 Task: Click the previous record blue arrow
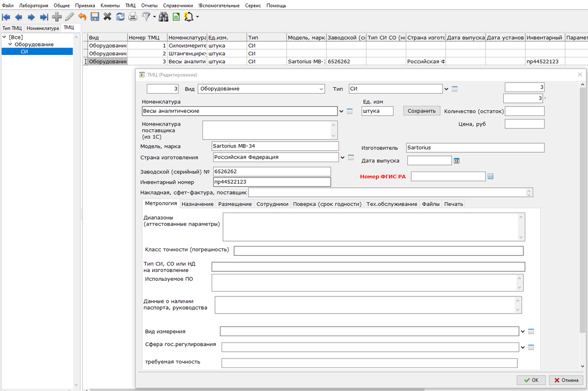[x=19, y=17]
